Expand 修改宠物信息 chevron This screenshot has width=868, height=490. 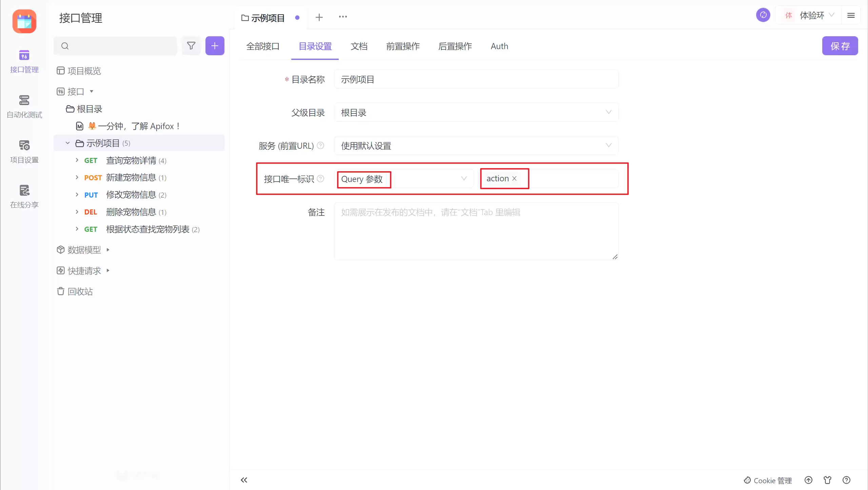77,195
